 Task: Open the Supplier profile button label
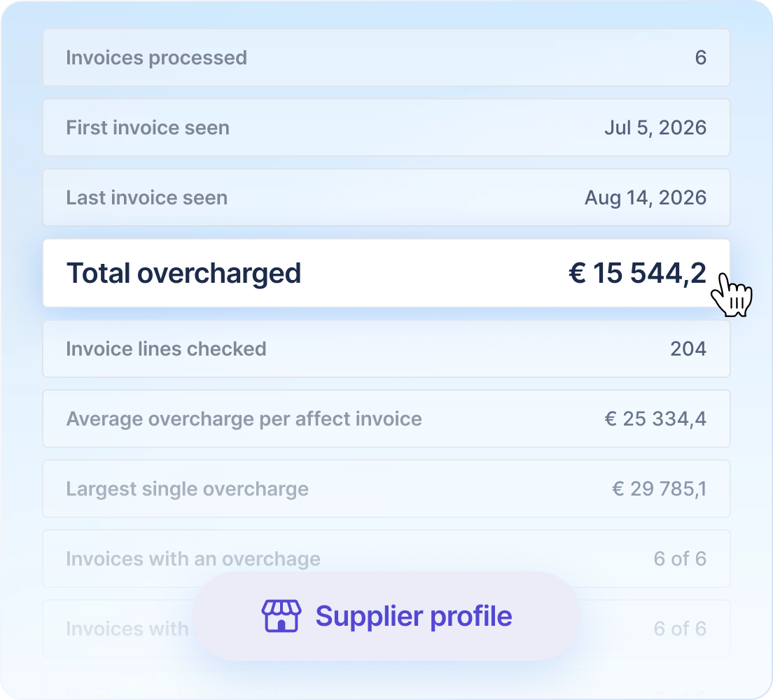click(414, 617)
